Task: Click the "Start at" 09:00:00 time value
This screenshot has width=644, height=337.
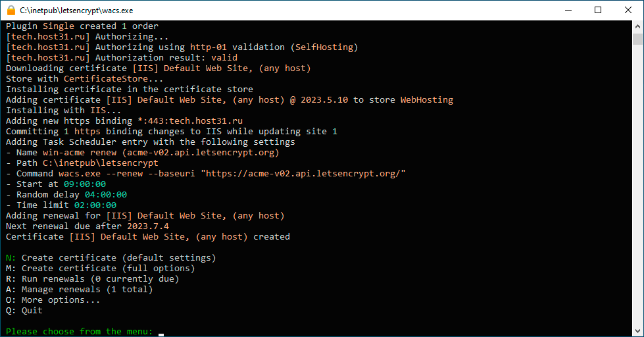Action: click(84, 184)
